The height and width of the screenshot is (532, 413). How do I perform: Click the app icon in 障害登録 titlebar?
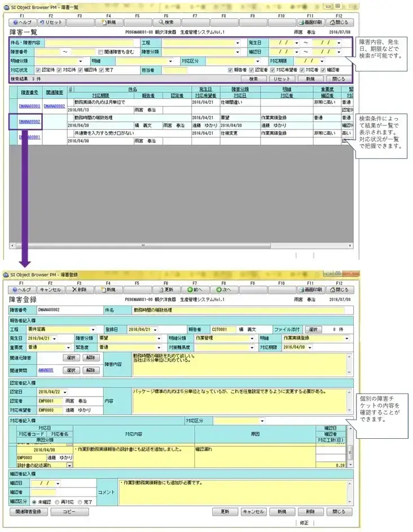(6, 274)
